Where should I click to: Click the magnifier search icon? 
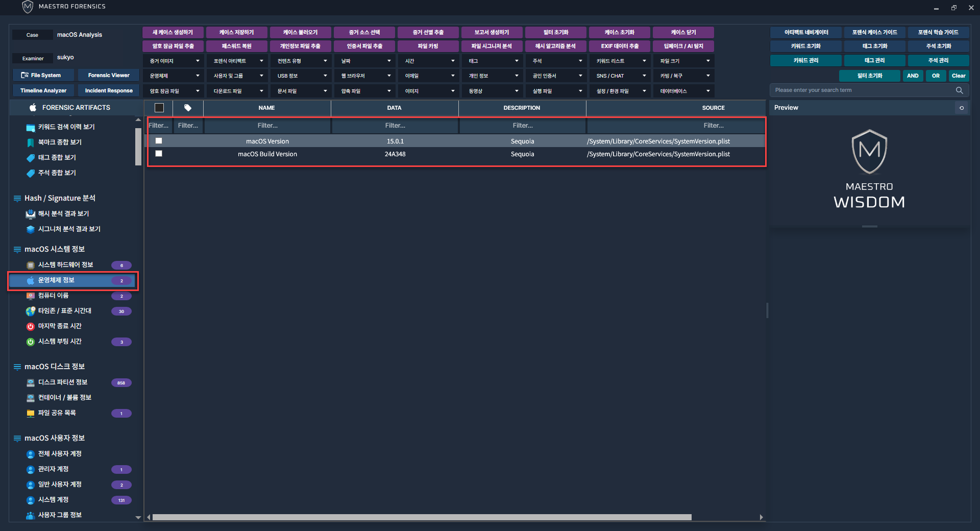959,90
